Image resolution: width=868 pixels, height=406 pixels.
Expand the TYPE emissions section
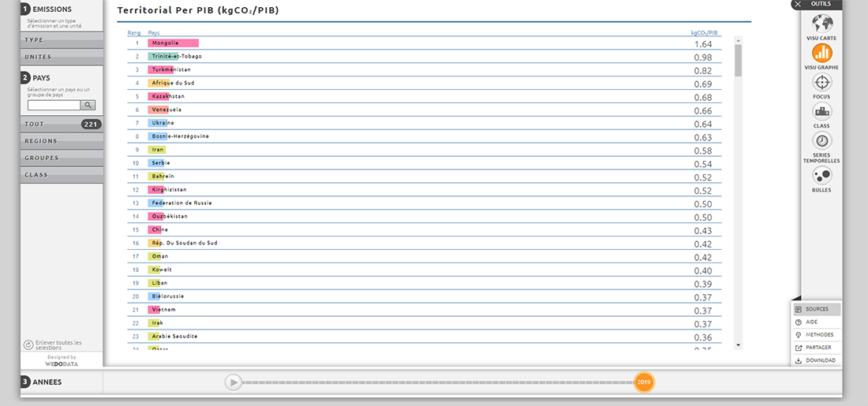pos(62,39)
